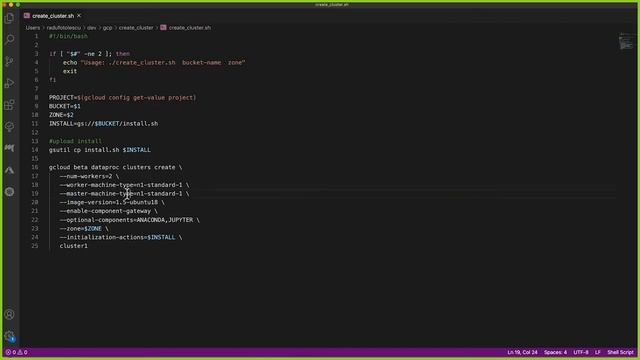Open the Extensions view
This screenshot has width=640, height=360.
tap(9, 105)
